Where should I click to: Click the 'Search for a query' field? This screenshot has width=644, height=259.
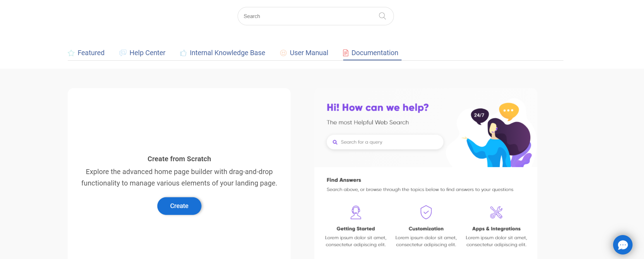coord(385,142)
